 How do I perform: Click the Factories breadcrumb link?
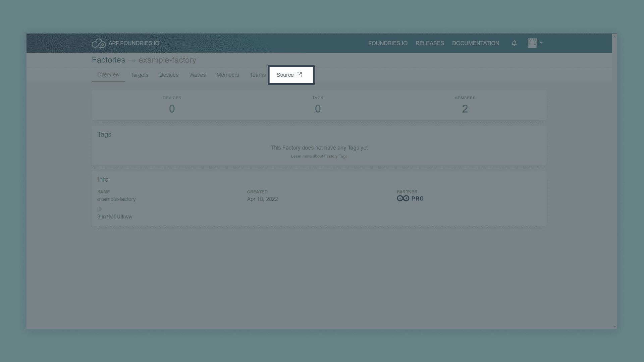pyautogui.click(x=108, y=60)
